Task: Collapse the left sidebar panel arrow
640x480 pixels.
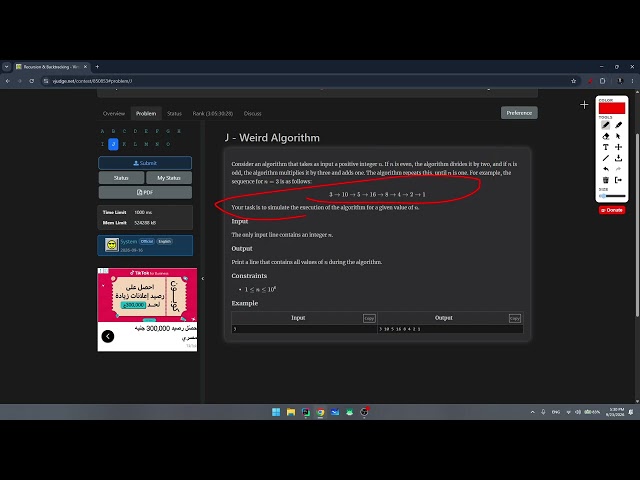Action: click(x=202, y=279)
